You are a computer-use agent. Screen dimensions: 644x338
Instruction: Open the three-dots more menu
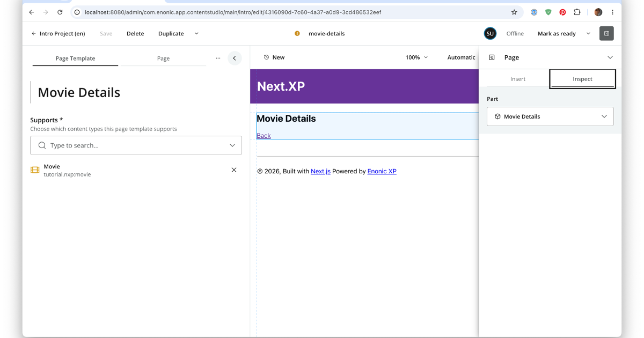click(218, 58)
